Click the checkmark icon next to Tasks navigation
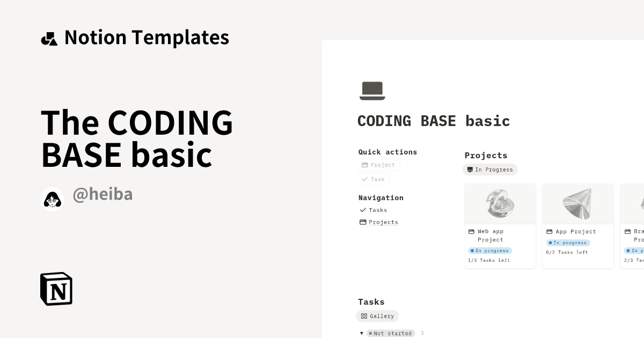 363,210
